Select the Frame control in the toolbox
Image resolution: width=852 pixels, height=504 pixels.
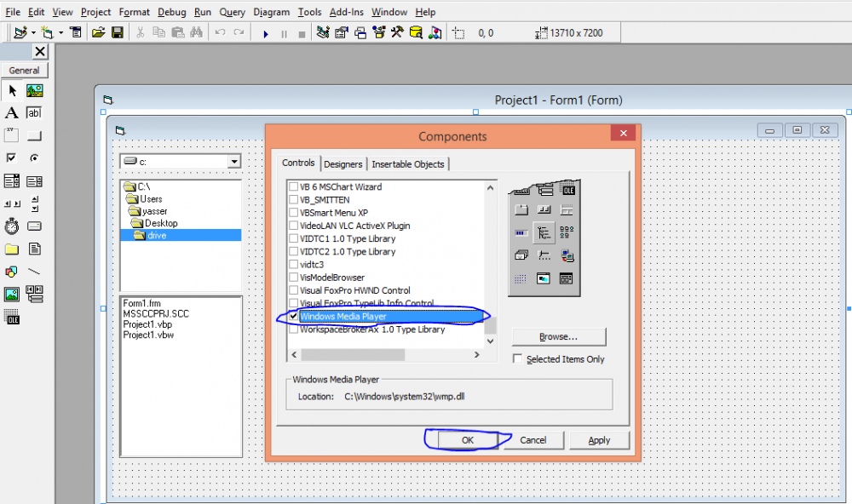[x=12, y=135]
